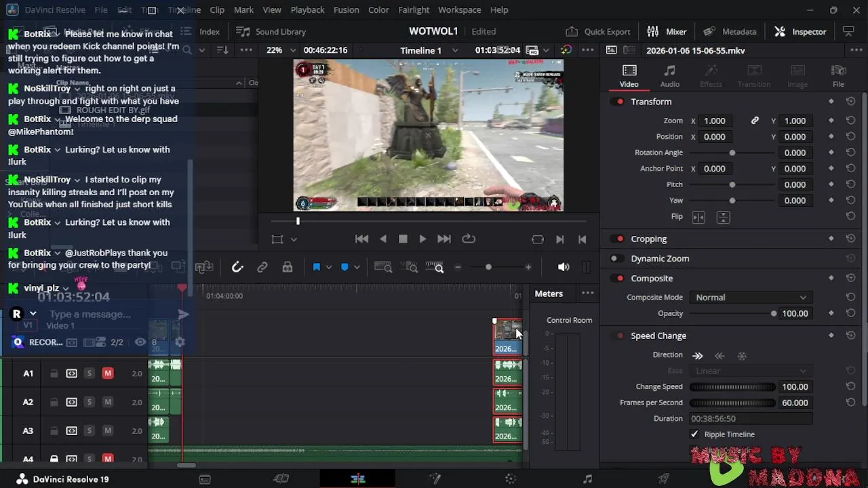Open the Fairlight page music note icon

(587, 479)
